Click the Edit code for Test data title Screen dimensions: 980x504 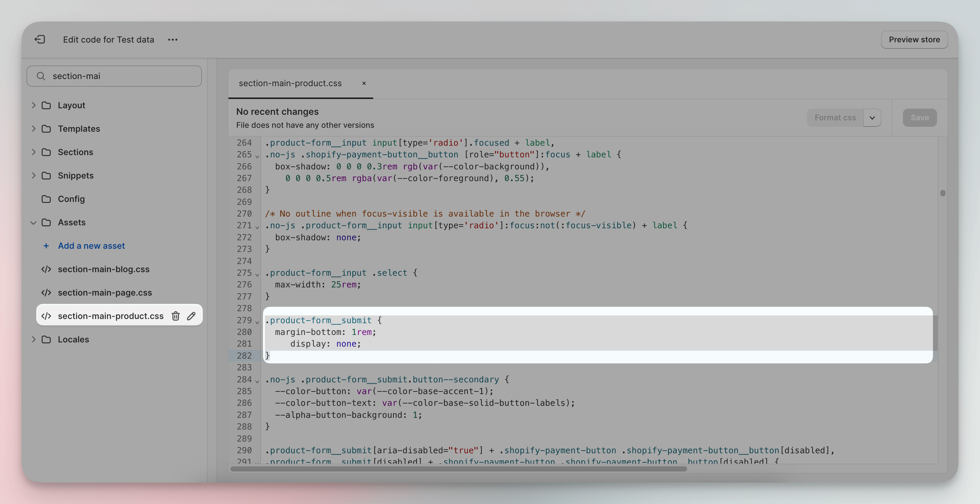108,40
